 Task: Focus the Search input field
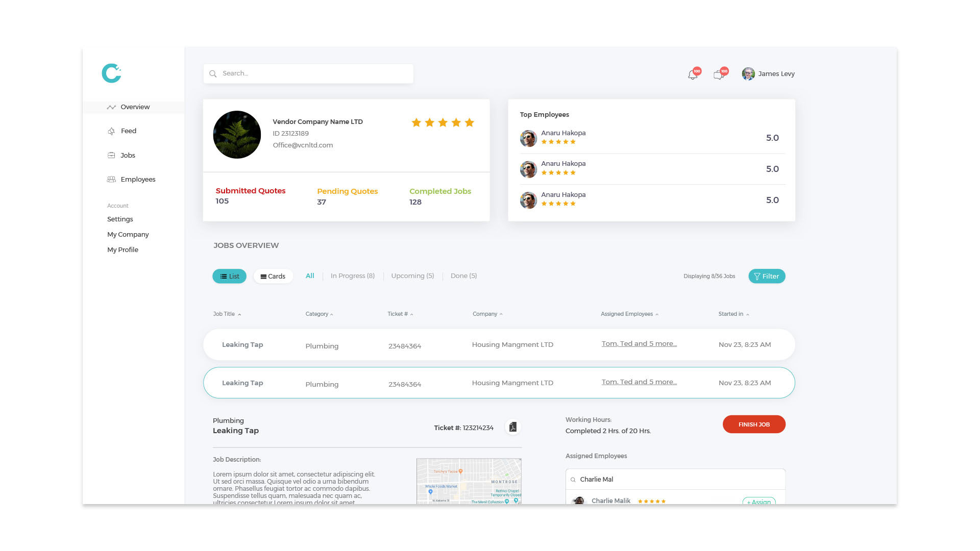308,73
